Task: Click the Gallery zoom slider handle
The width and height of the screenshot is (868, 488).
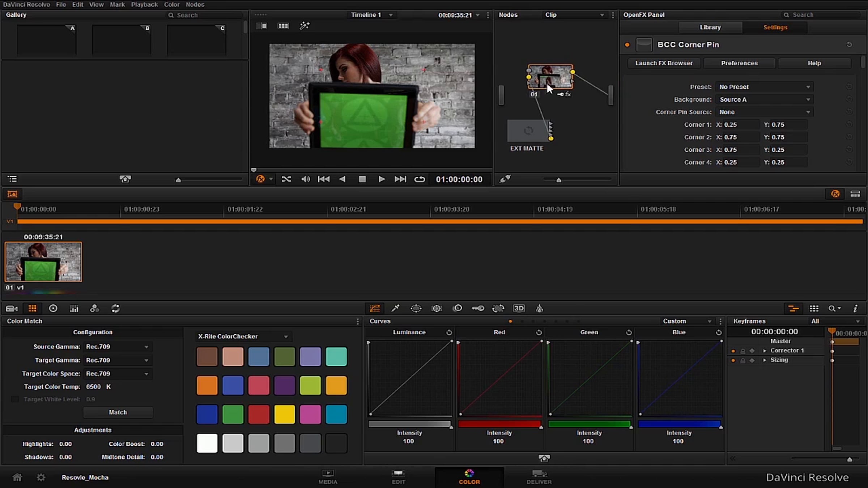Action: tap(178, 180)
